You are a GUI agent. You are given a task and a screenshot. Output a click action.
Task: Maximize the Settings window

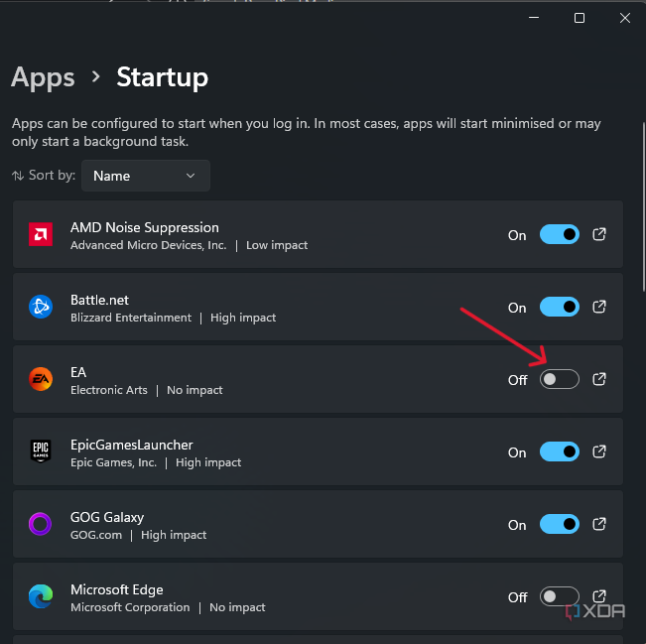(x=580, y=18)
